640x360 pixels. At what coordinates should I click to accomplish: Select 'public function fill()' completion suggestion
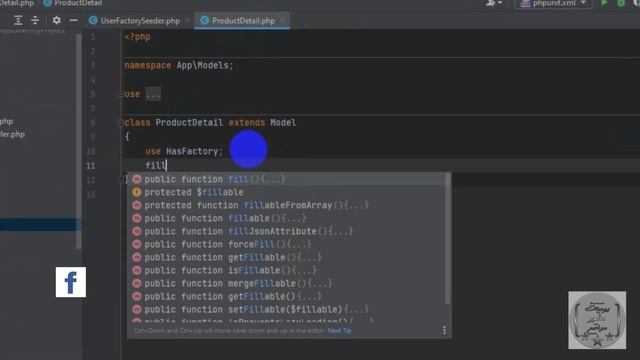coord(287,179)
